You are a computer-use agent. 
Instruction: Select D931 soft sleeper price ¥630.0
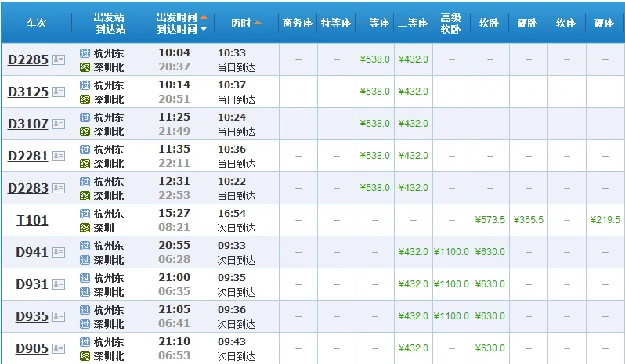point(490,284)
